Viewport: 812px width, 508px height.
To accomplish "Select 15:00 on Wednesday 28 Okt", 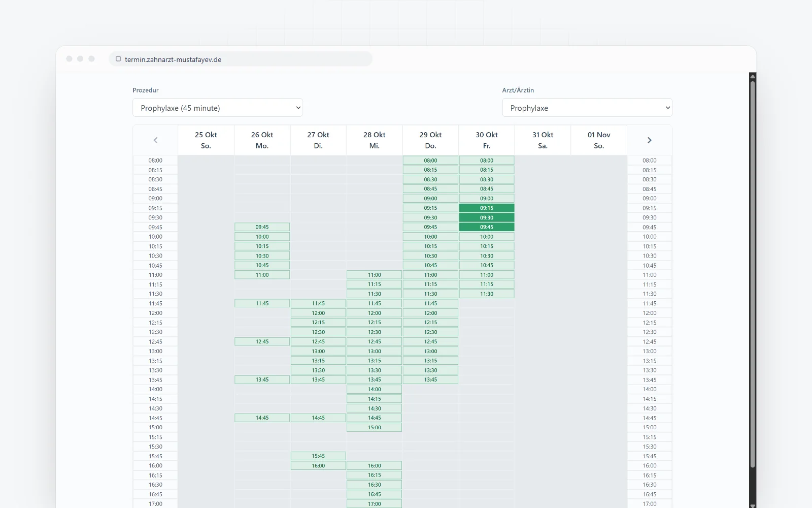I will coord(375,427).
